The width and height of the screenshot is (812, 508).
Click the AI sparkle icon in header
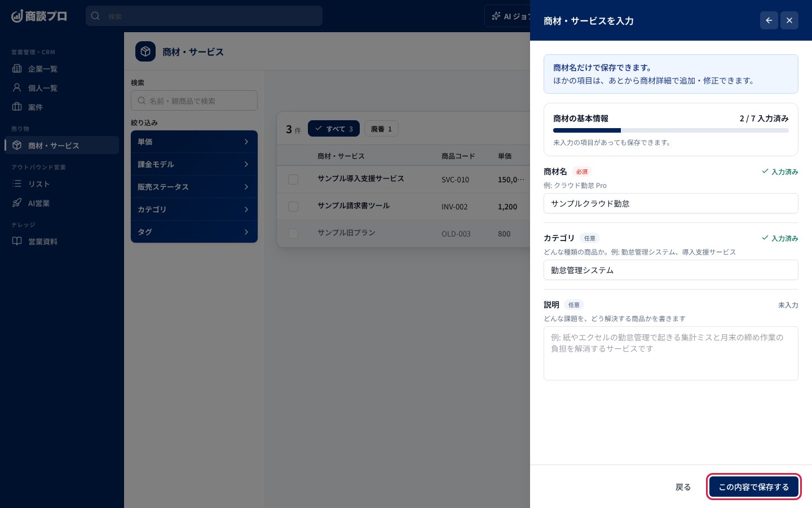coord(496,16)
